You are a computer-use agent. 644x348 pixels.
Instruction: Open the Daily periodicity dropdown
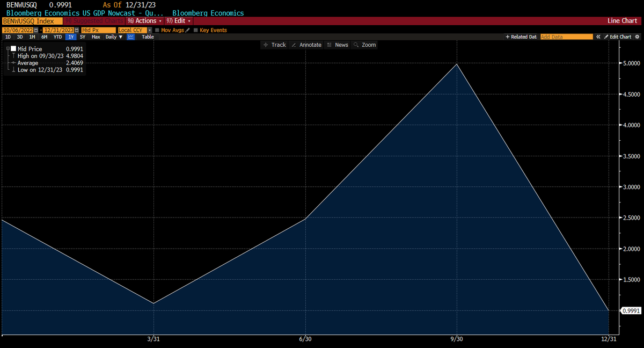[114, 37]
